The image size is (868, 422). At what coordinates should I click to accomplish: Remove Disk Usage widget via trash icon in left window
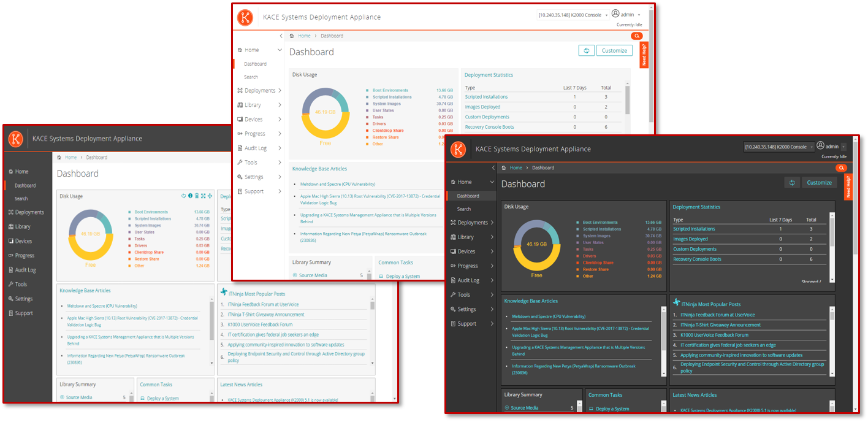(197, 196)
